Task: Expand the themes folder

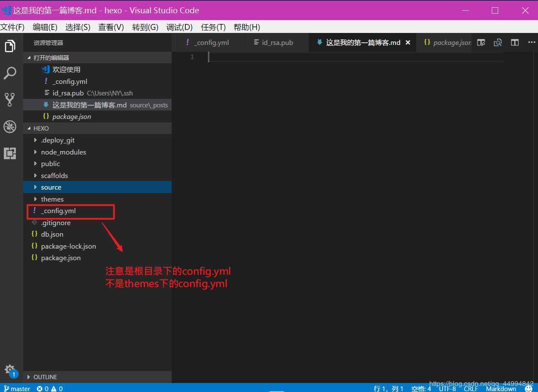Action: click(97, 199)
